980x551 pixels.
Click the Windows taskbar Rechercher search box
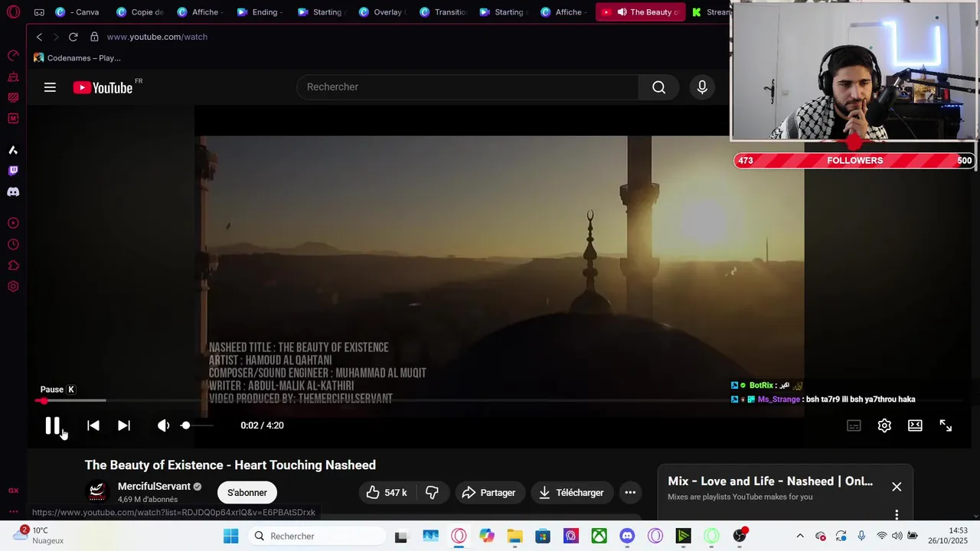click(x=318, y=536)
